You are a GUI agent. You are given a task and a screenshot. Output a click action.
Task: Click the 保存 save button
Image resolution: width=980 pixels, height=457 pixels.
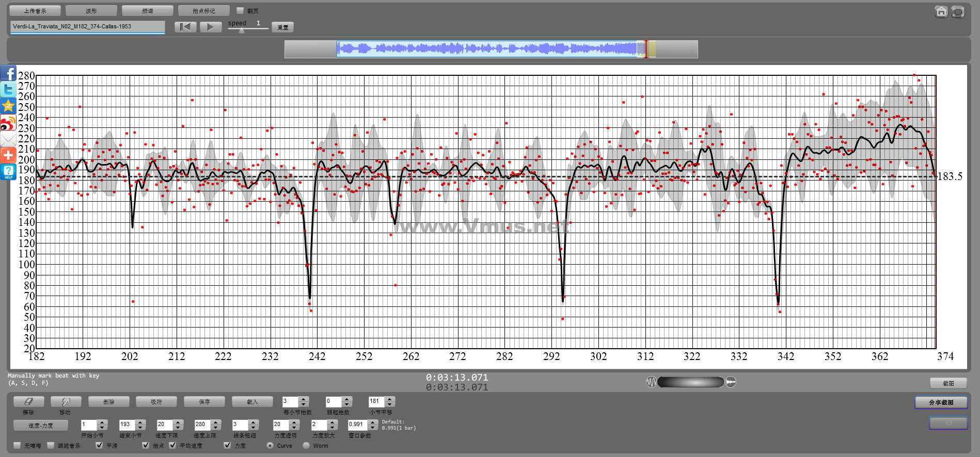point(205,401)
